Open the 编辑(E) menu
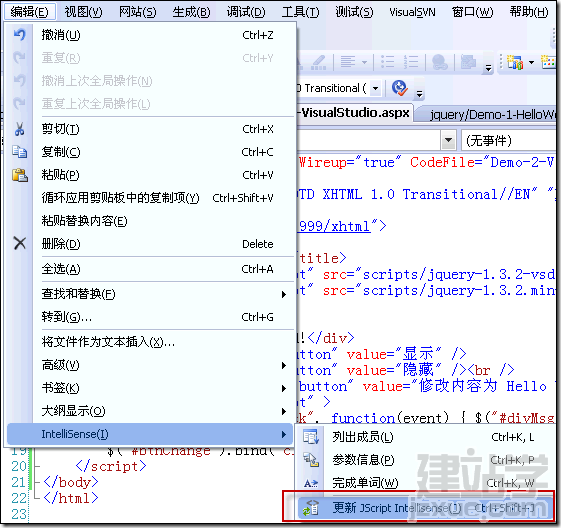This screenshot has width=561, height=528. click(x=29, y=12)
